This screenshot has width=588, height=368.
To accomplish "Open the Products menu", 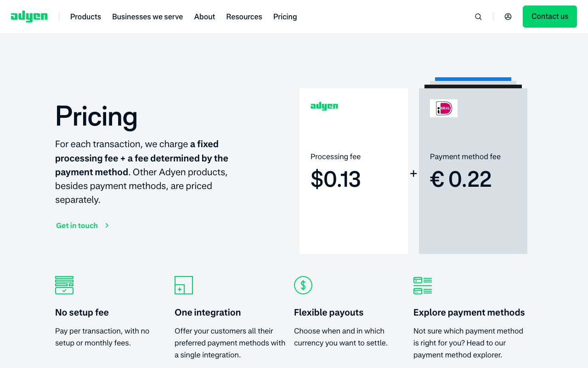I will coord(85,17).
